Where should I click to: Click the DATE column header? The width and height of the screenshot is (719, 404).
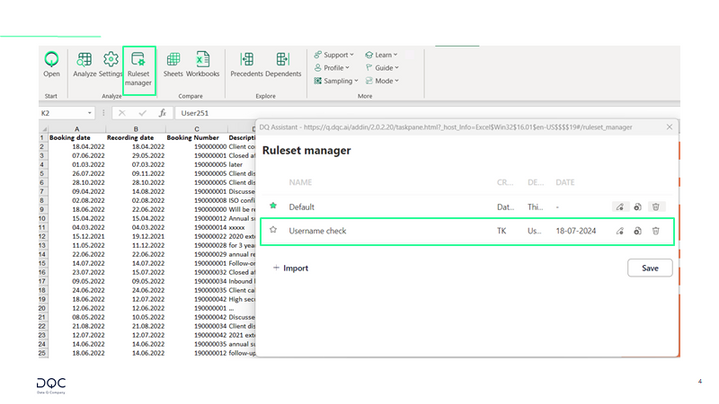(x=565, y=183)
